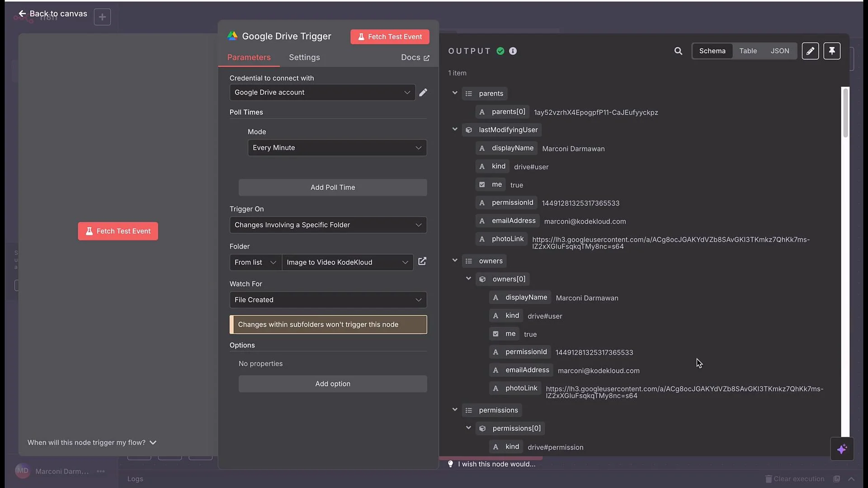Open the From list mode dropdown
Image resolution: width=868 pixels, height=488 pixels.
255,263
